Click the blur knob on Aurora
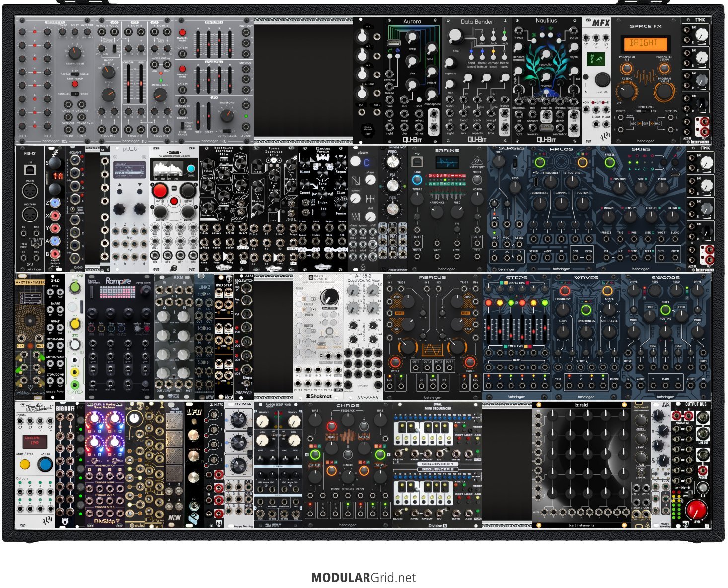Image resolution: width=728 pixels, height=588 pixels. [x=412, y=62]
